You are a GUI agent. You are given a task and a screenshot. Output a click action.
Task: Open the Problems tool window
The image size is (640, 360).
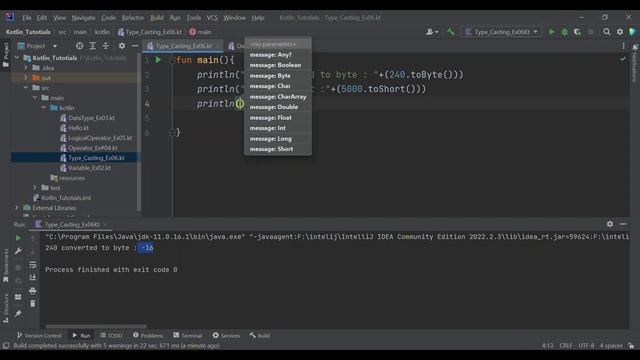[x=148, y=336]
